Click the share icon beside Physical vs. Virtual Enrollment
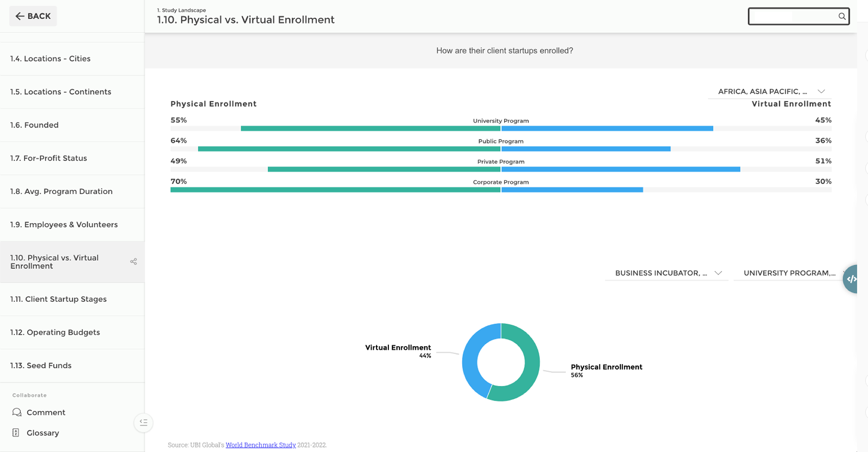Viewport: 868px width, 452px height. (133, 262)
